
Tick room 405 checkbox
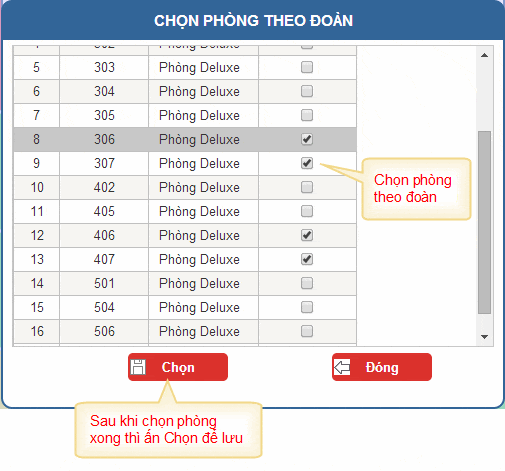(x=307, y=211)
